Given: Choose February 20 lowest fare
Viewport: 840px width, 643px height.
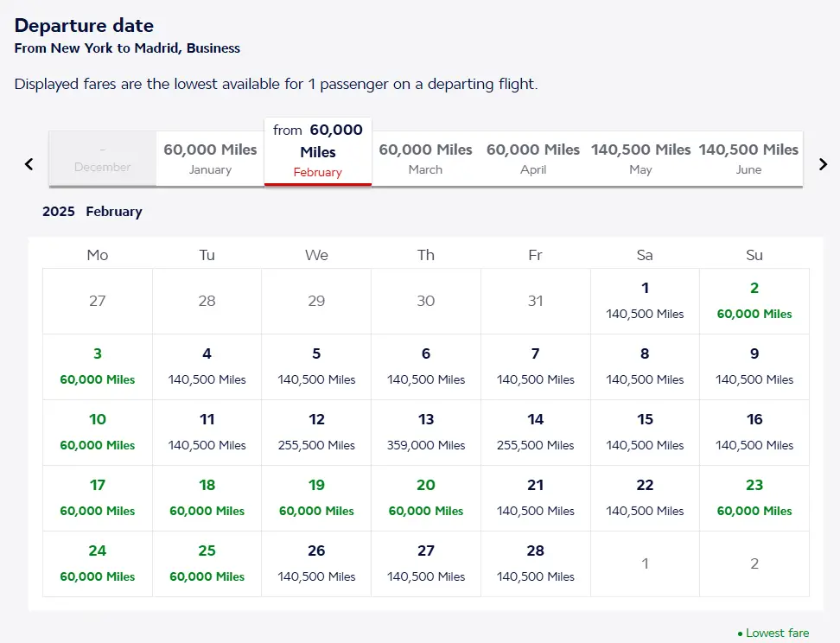Looking at the screenshot, I should click(426, 498).
